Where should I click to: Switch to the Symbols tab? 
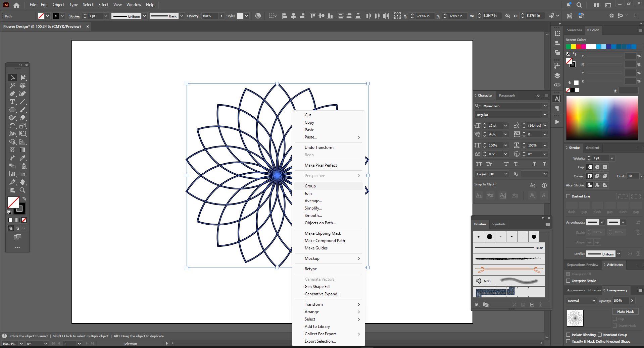[499, 224]
